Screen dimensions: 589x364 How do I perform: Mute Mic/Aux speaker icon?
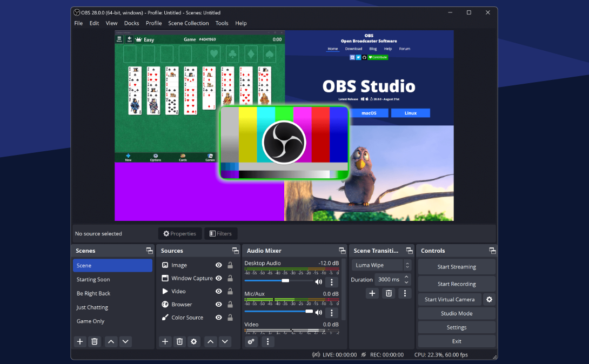(318, 312)
